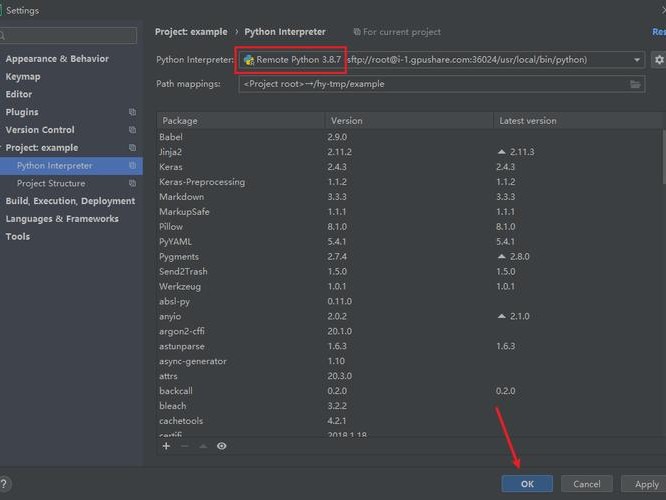Image resolution: width=666 pixels, height=500 pixels.
Task: Select the MarkupSafe package row
Action: (x=409, y=212)
